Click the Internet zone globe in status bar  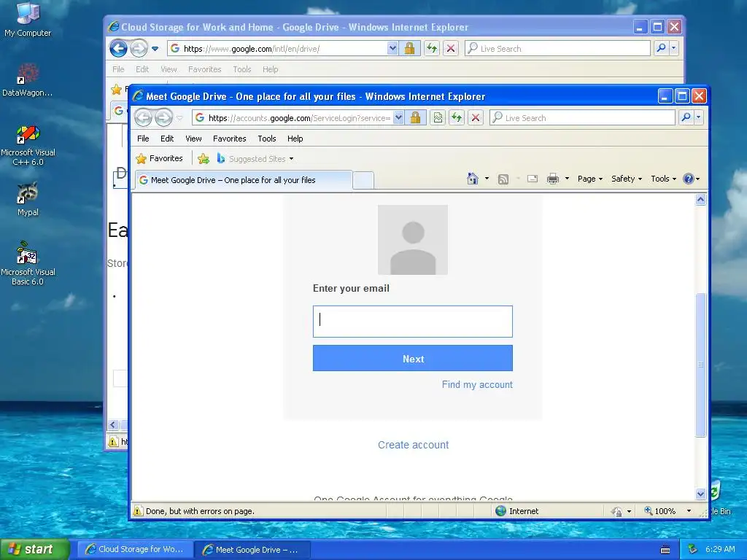coord(500,511)
